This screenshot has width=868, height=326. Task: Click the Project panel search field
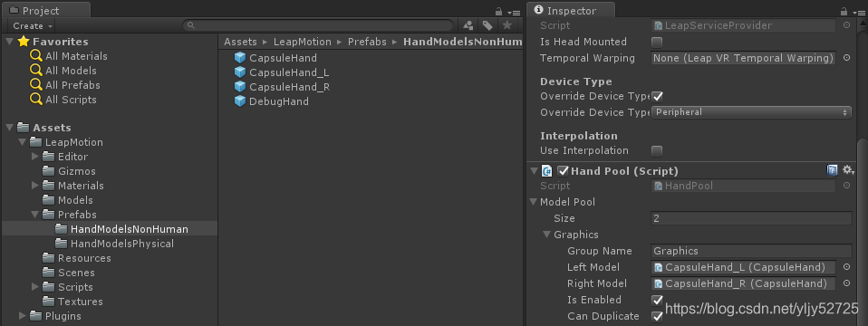pyautogui.click(x=319, y=25)
